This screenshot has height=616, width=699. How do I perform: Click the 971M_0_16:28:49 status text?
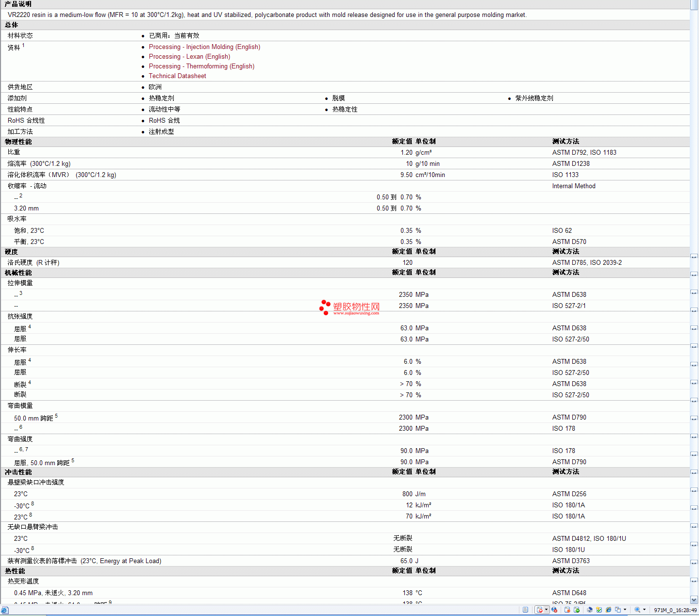click(x=675, y=610)
